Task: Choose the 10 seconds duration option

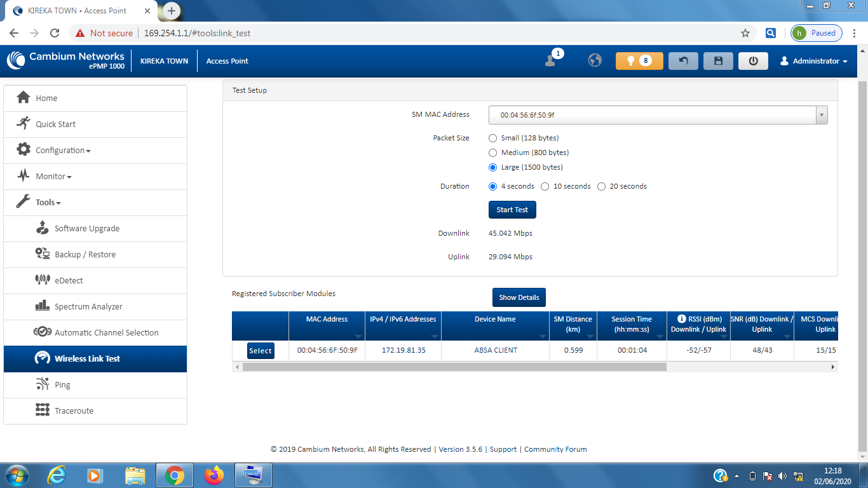Action: coord(545,186)
